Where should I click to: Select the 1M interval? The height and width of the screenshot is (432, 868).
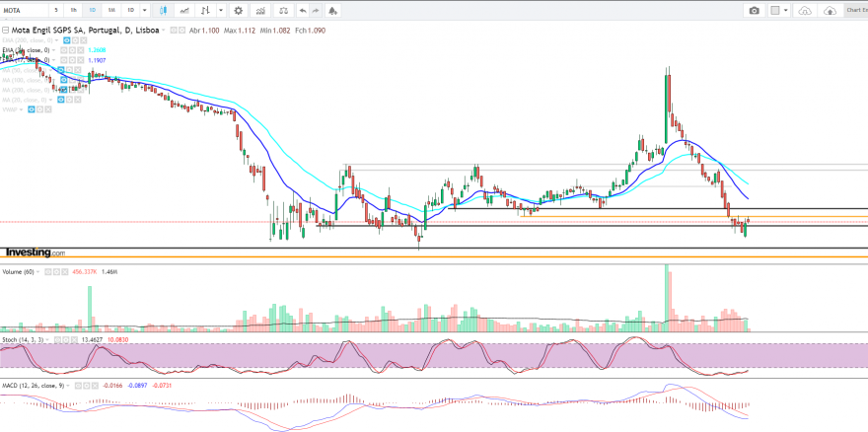111,11
